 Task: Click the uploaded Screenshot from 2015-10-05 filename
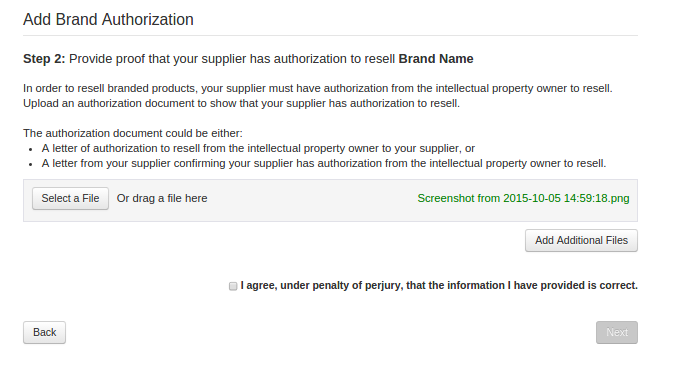[523, 198]
